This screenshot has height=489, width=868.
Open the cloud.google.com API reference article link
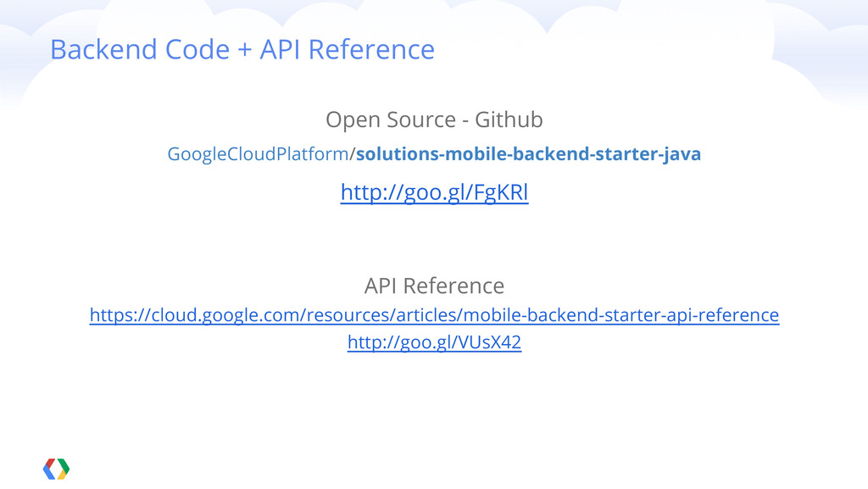pos(434,314)
